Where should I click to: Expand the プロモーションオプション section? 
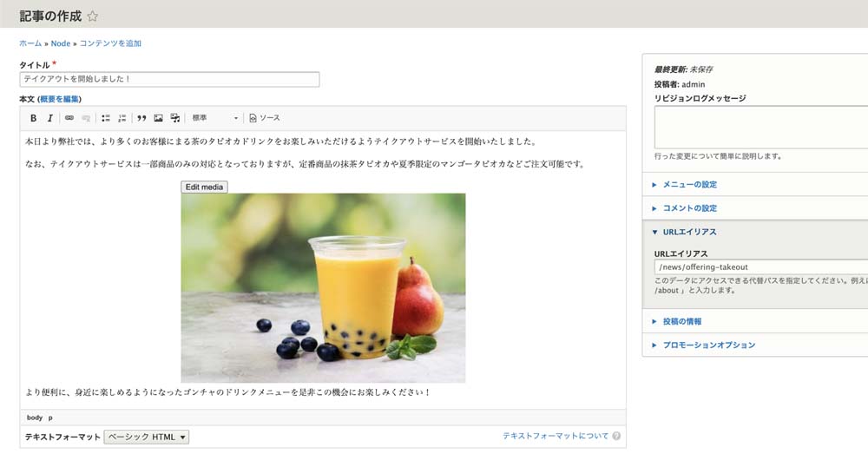click(x=709, y=345)
